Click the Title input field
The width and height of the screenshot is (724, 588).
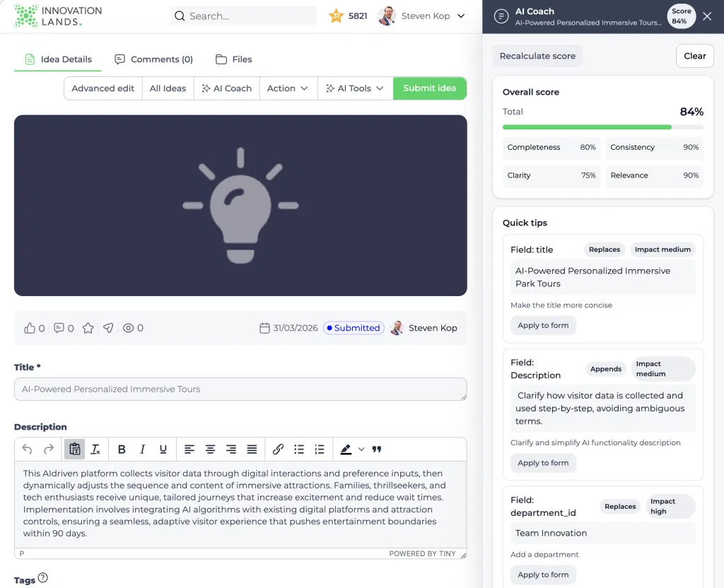pyautogui.click(x=240, y=389)
